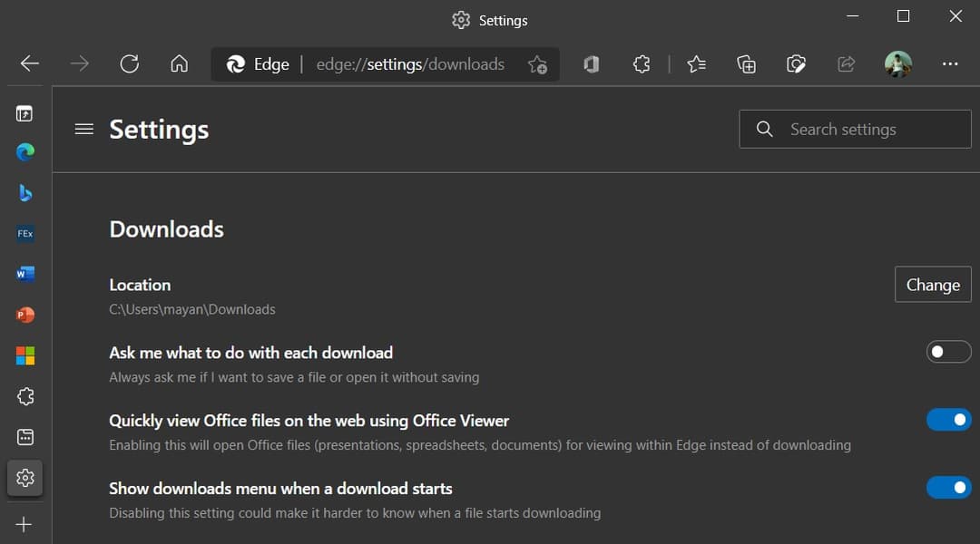Select the Settings gear in sidebar
Screen dimensions: 980x544
coord(25,477)
